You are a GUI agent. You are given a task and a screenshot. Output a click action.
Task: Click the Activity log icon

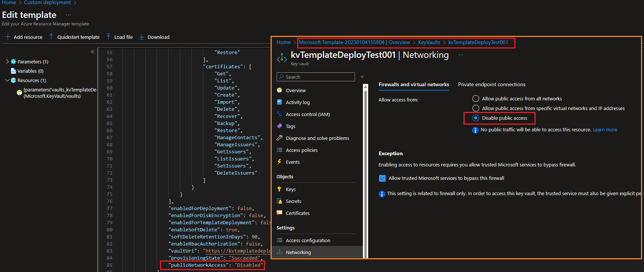pos(279,102)
